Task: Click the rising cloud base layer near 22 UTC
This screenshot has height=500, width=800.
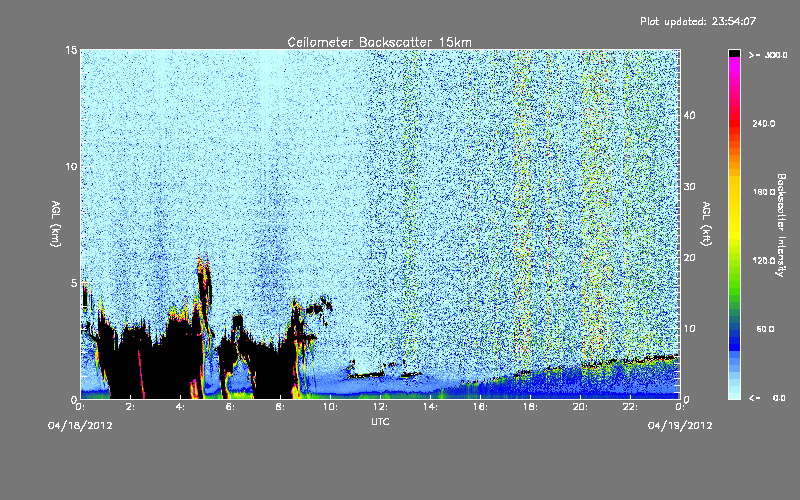Action: 630,361
